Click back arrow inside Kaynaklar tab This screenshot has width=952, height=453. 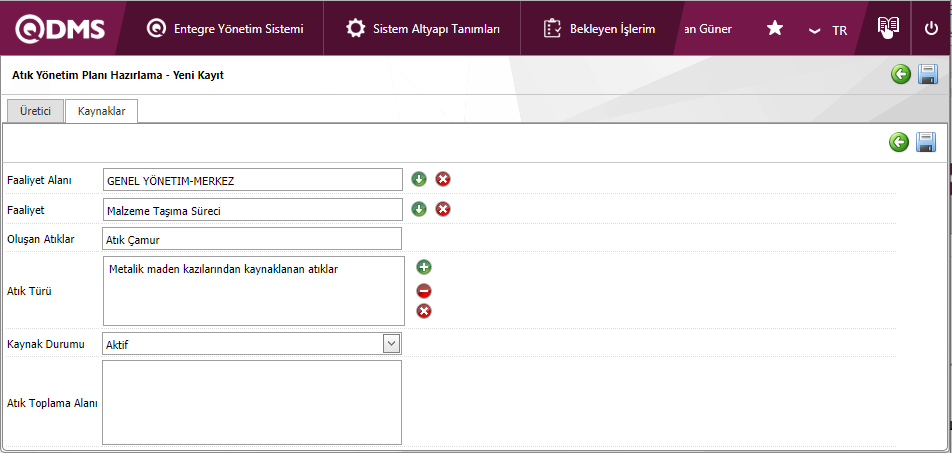pyautogui.click(x=899, y=142)
